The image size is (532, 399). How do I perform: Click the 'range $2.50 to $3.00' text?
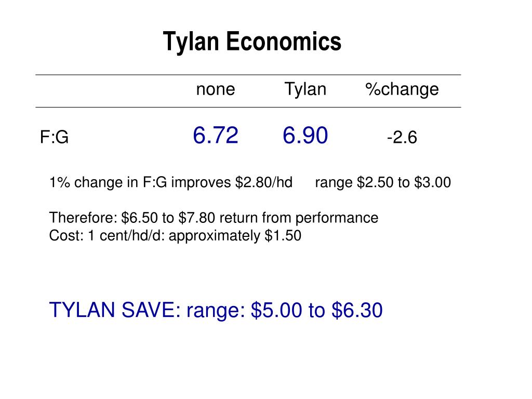click(x=383, y=182)
